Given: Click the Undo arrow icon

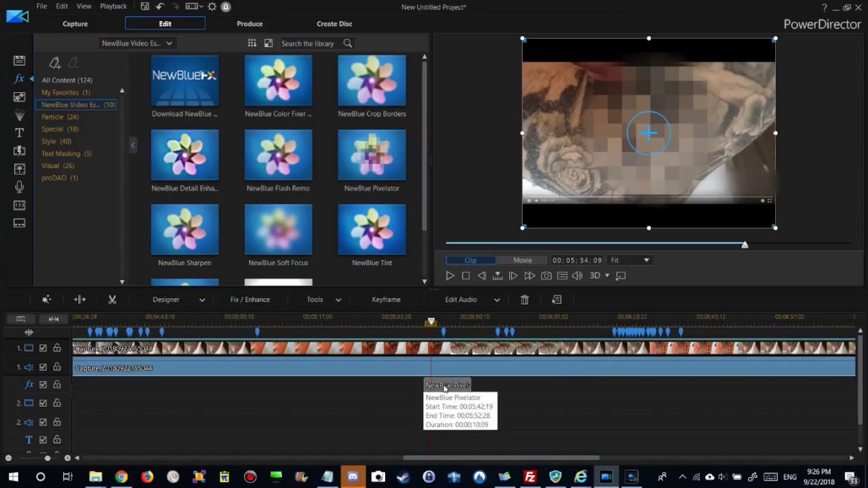Looking at the screenshot, I should (x=160, y=6).
